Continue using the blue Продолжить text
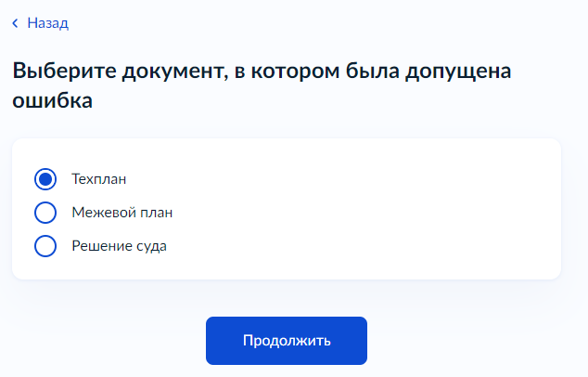The image size is (588, 377). 287,341
